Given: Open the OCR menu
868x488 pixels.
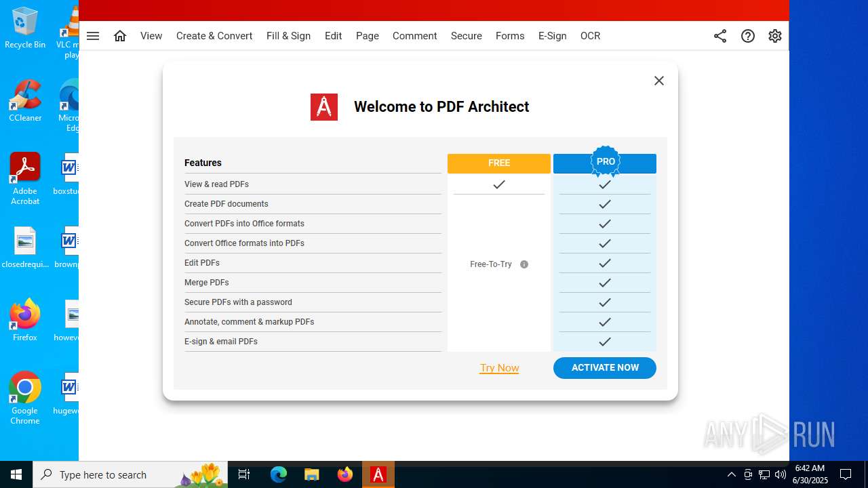Looking at the screenshot, I should (x=590, y=36).
